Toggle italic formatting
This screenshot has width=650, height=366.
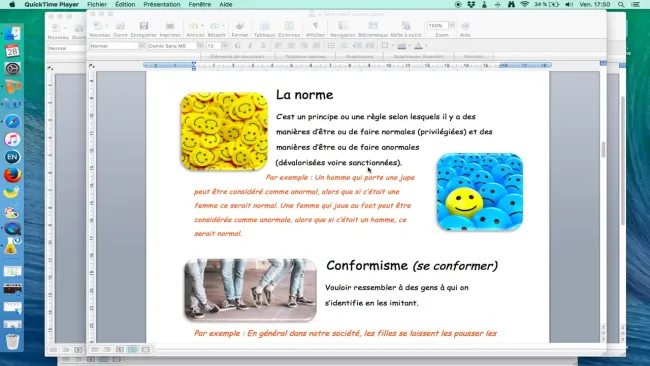point(250,46)
